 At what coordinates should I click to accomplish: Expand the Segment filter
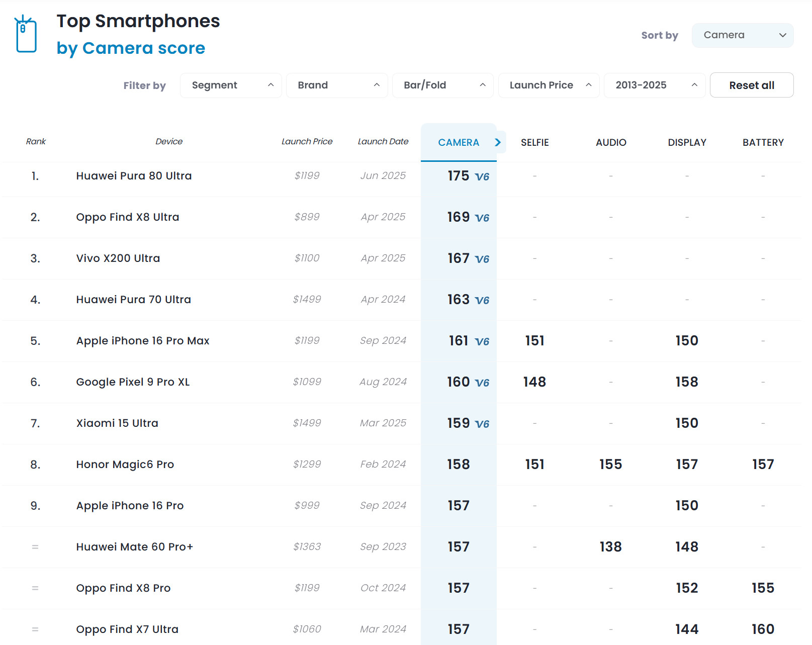231,85
